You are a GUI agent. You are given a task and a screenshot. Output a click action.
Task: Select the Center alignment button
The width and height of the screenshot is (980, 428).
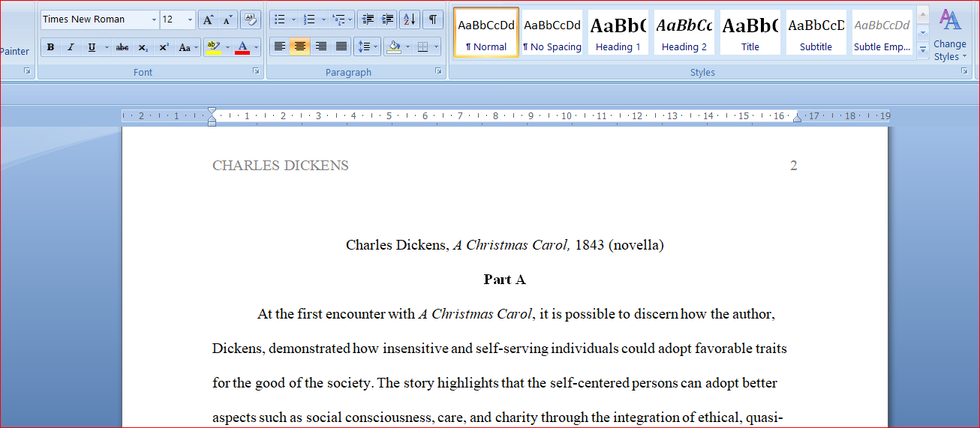[300, 47]
